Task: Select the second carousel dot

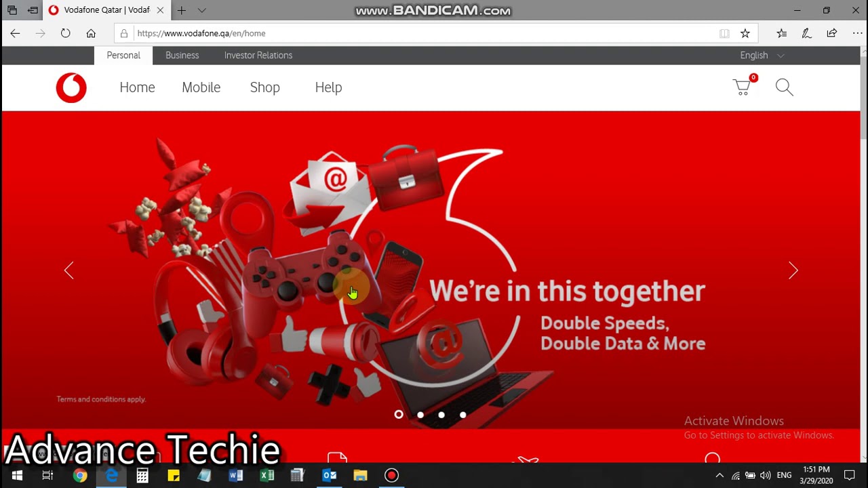Action: pos(420,414)
